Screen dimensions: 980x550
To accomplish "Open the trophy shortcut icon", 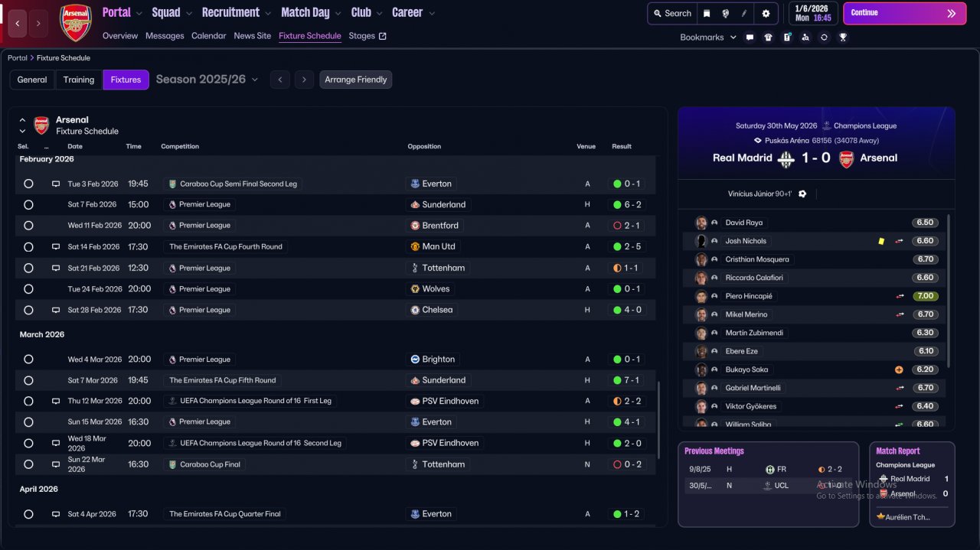I will click(x=843, y=37).
